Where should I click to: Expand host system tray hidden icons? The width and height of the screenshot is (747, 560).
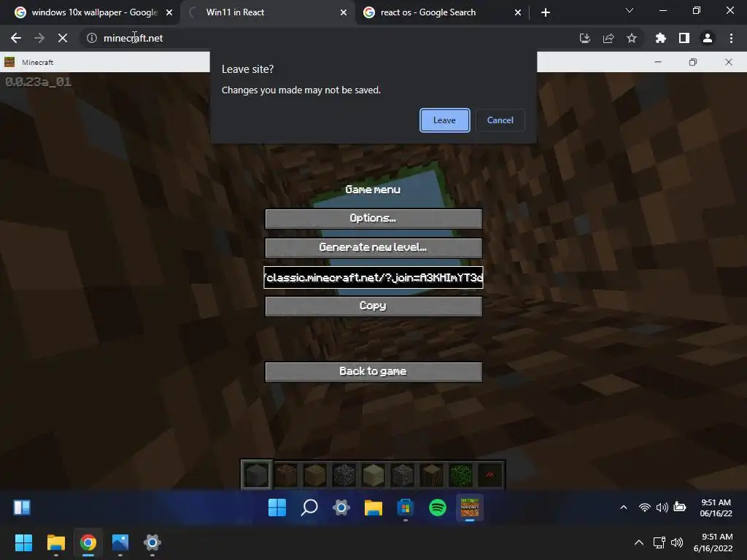coord(639,542)
